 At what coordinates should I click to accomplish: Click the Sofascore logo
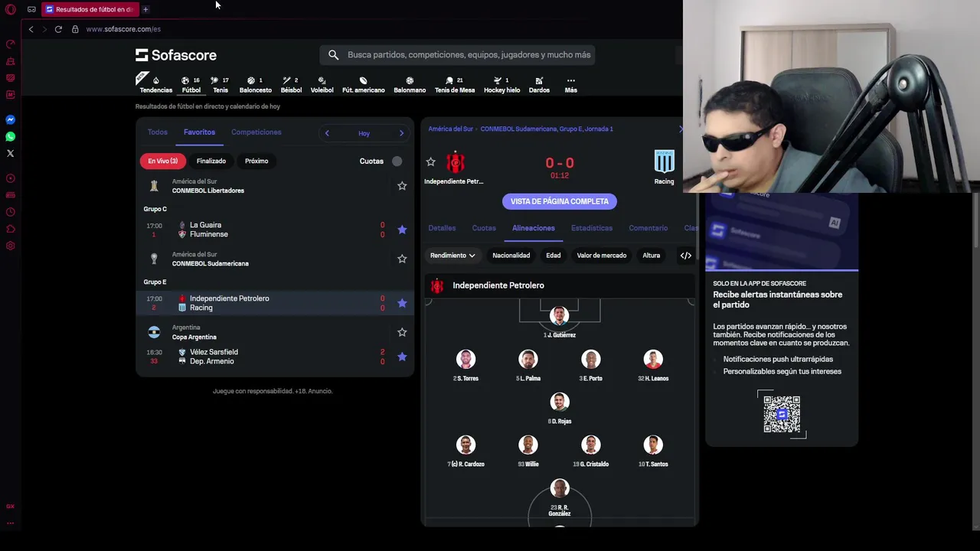click(x=176, y=55)
